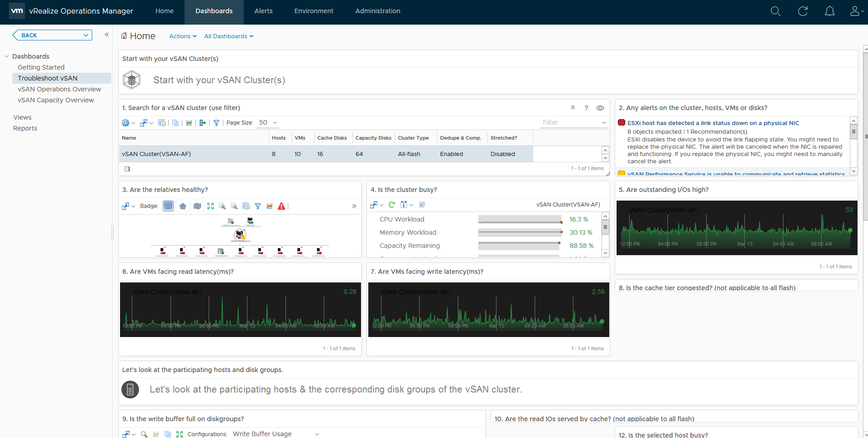868x438 pixels.
Task: Open Write Buffer Usage configurations dropdown
Action: 276,434
